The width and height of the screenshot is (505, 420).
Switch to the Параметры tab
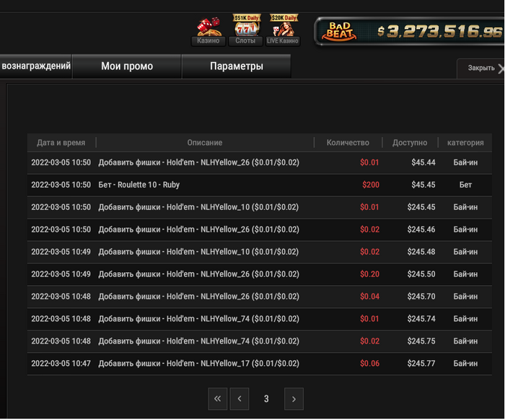[x=237, y=66]
